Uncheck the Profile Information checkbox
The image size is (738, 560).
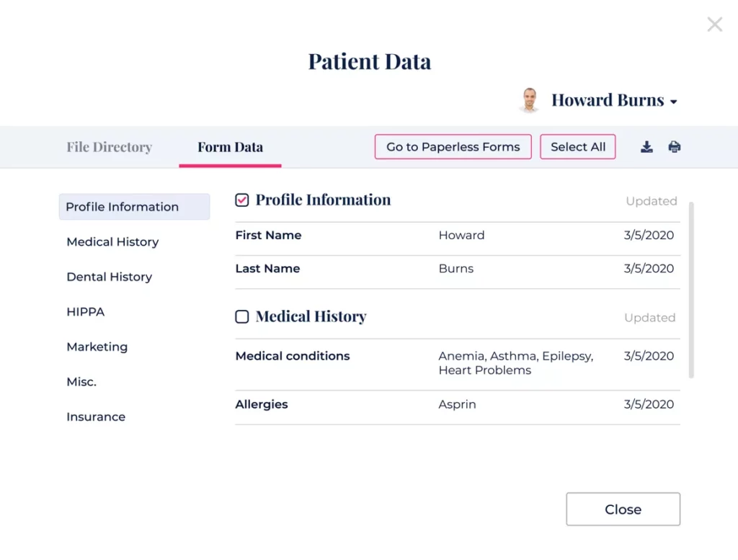(x=242, y=200)
